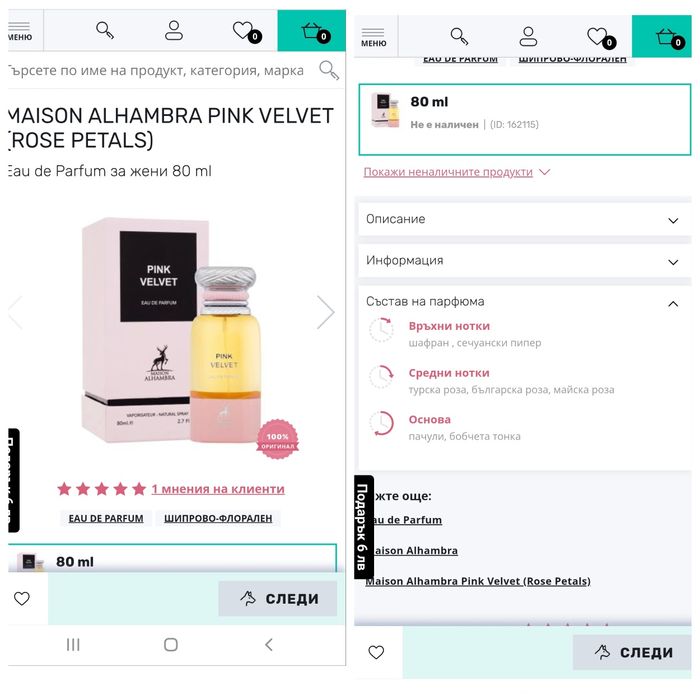Expand the Описание section
The image size is (700, 700).
coord(525,219)
